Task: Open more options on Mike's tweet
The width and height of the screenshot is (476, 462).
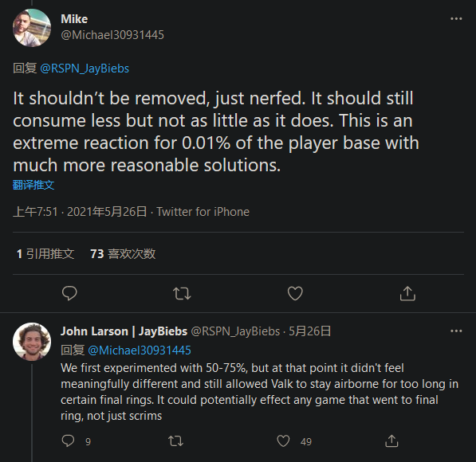Action: click(x=456, y=19)
